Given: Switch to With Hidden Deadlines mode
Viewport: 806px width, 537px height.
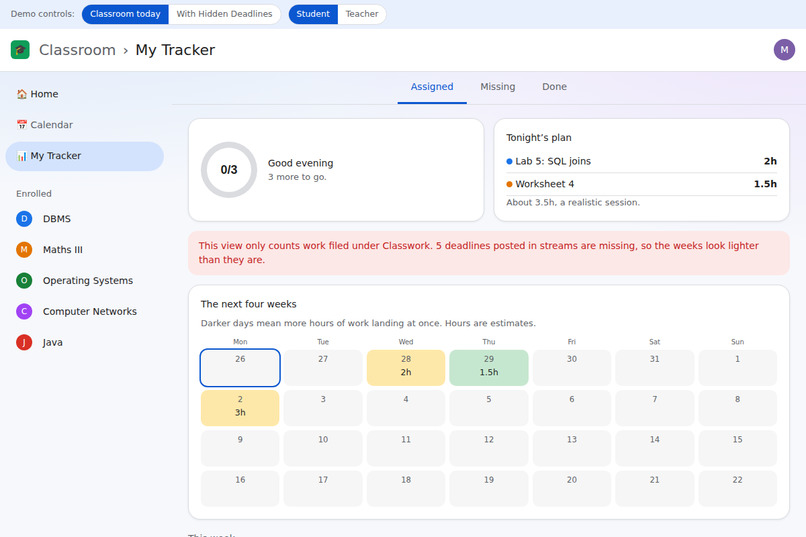Looking at the screenshot, I should tap(224, 14).
